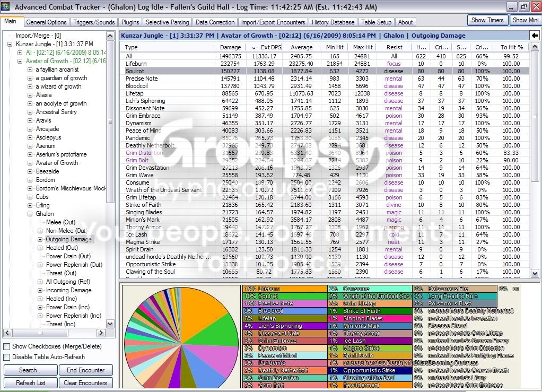Tick Show Checkboxes (Merge/Delete)
The width and height of the screenshot is (542, 392).
pyautogui.click(x=6, y=346)
